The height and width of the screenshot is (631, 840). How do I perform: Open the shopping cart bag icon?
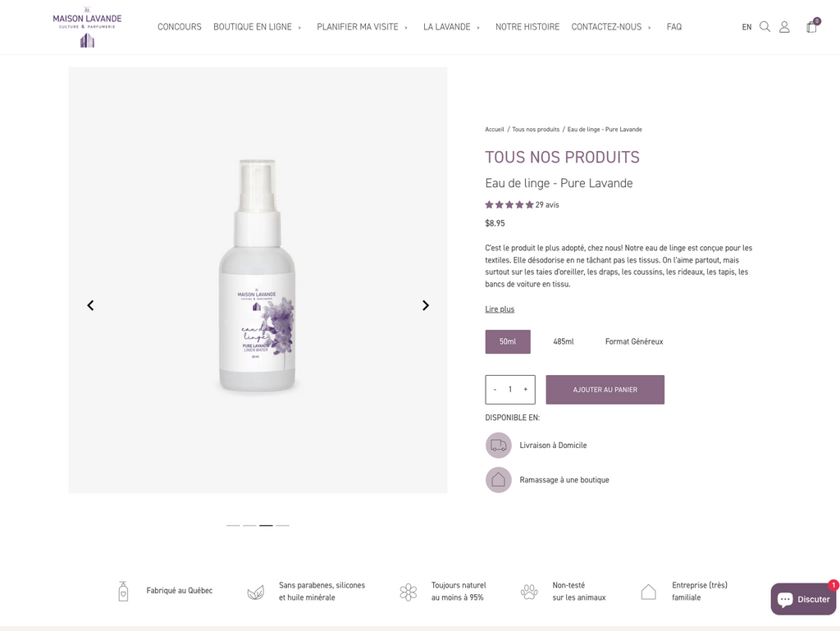click(x=812, y=26)
